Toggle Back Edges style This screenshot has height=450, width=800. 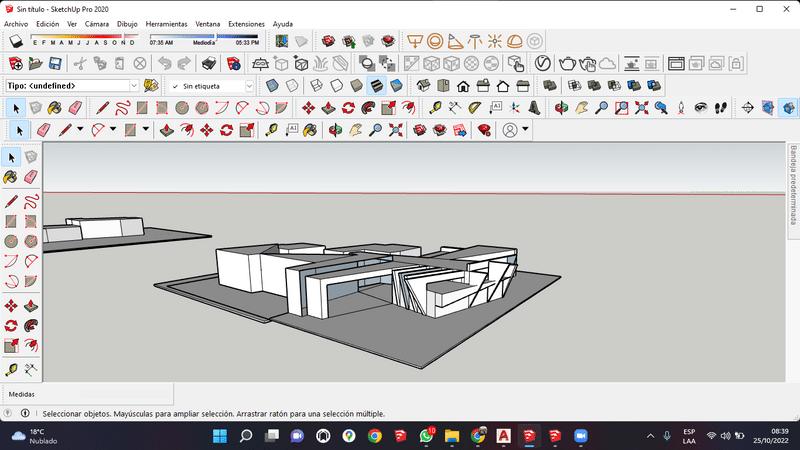pyautogui.click(x=292, y=86)
